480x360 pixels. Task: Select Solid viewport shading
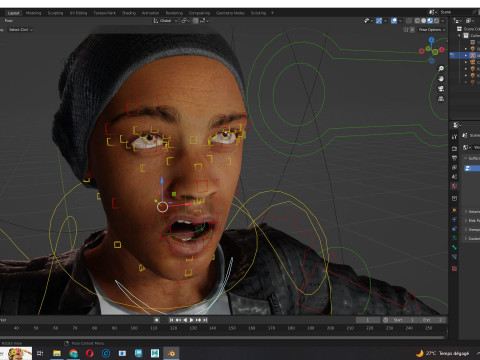(x=424, y=21)
